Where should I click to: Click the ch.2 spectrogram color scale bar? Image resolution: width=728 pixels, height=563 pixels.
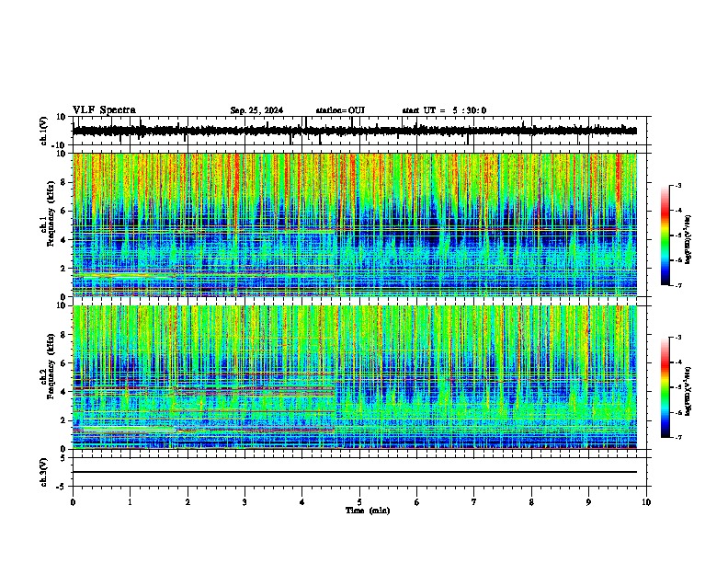[x=665, y=387]
